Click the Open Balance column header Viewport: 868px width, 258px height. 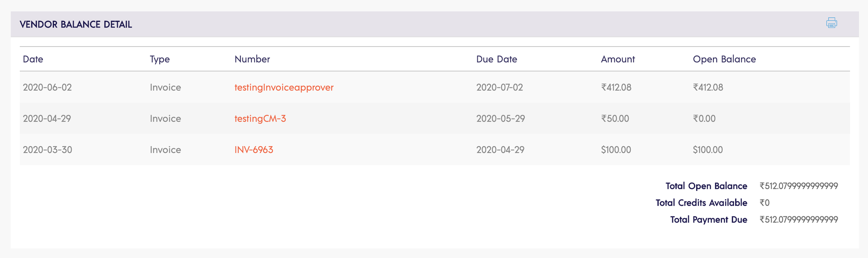click(724, 59)
